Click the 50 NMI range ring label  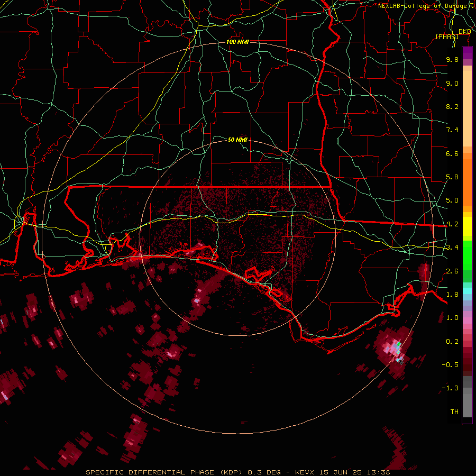(x=237, y=140)
